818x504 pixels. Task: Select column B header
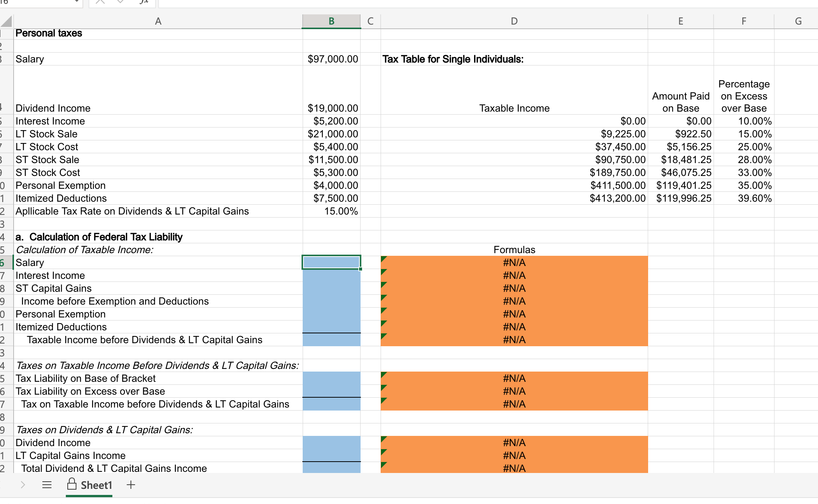coord(331,21)
